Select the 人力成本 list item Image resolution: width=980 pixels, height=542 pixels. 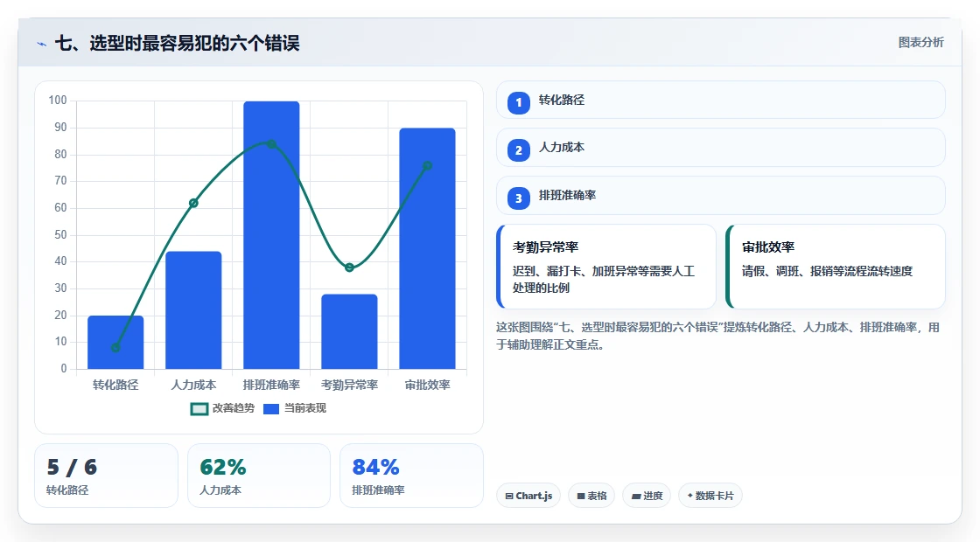pos(720,148)
